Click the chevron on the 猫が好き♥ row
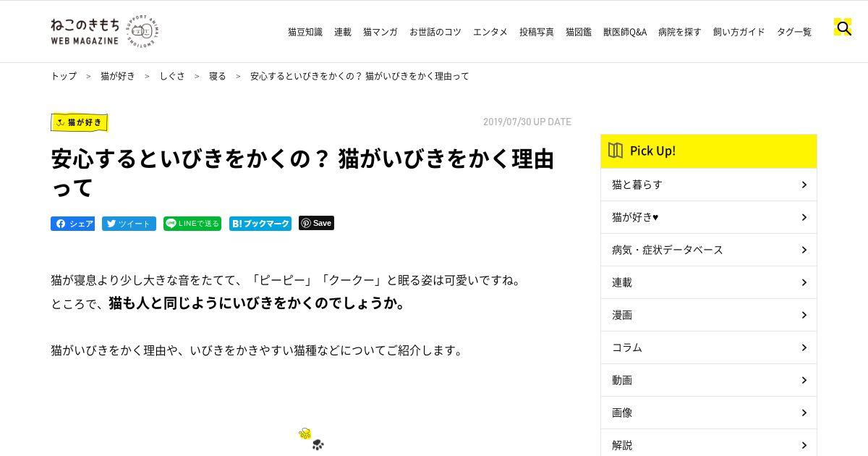Viewport: 868px width, 456px height. coord(804,217)
